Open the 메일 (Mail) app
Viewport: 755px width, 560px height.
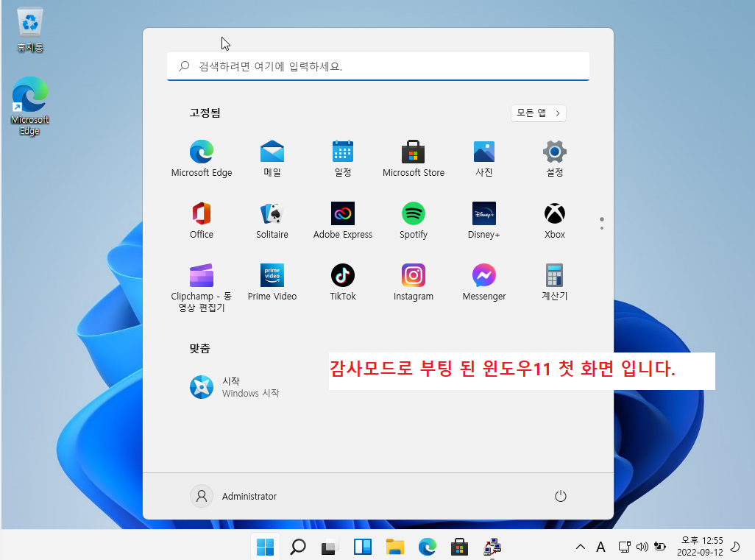click(x=272, y=159)
